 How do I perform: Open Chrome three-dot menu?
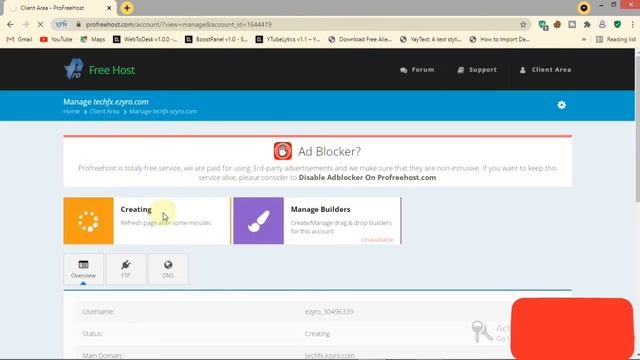[632, 24]
